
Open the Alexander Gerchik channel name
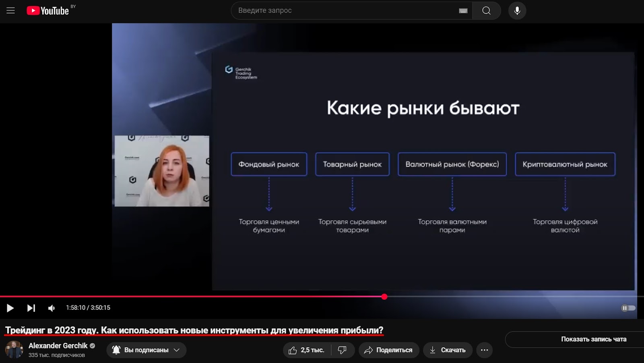tap(58, 346)
